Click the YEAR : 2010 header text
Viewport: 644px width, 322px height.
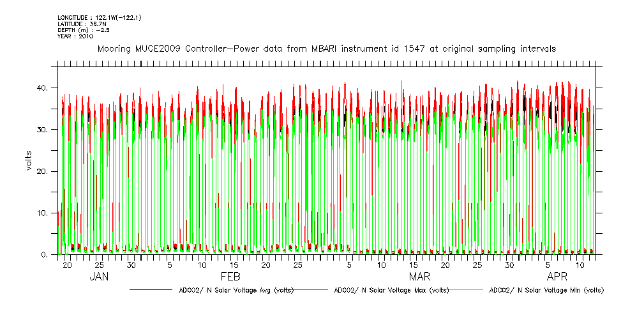click(x=75, y=36)
